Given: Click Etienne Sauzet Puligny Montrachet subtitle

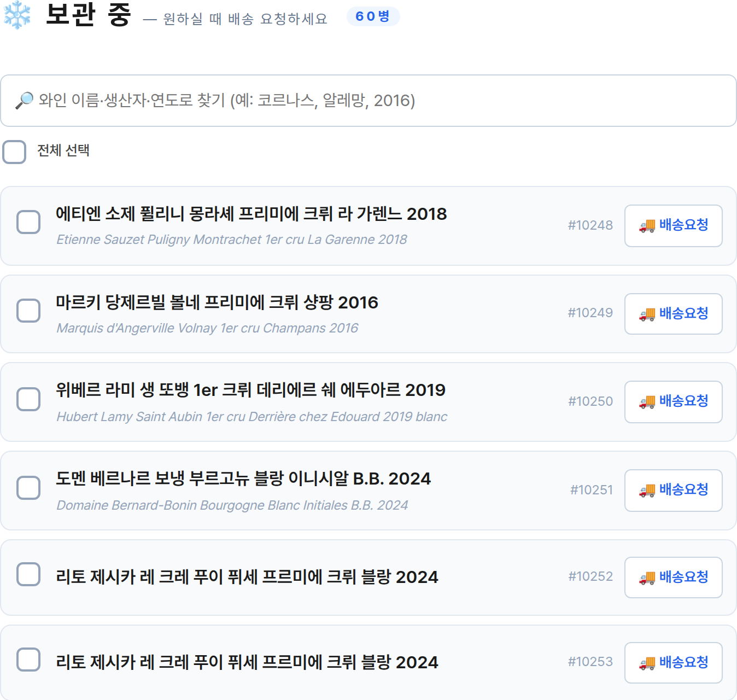Looking at the screenshot, I should (x=232, y=240).
